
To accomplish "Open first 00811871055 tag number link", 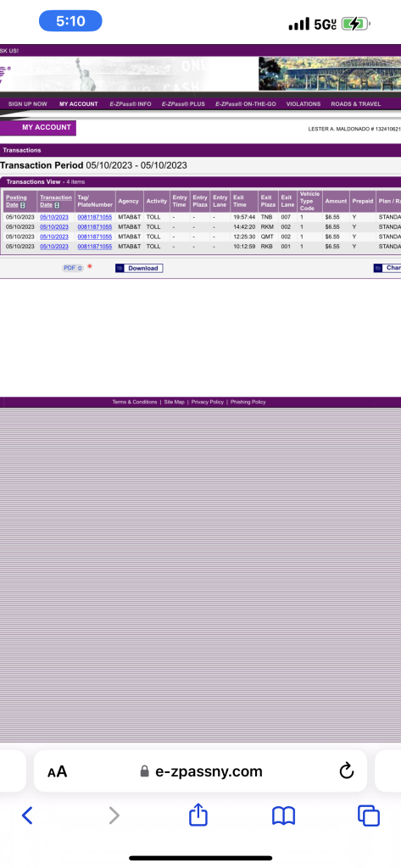I will click(x=95, y=217).
